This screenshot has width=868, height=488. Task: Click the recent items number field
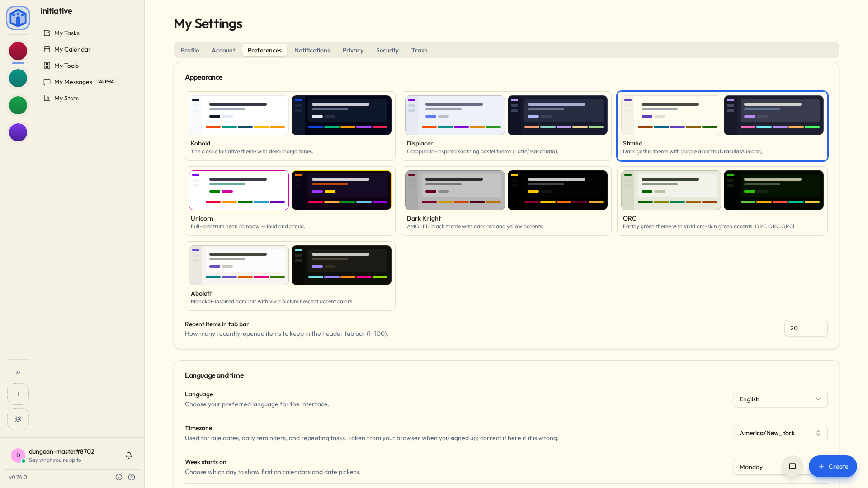(806, 328)
